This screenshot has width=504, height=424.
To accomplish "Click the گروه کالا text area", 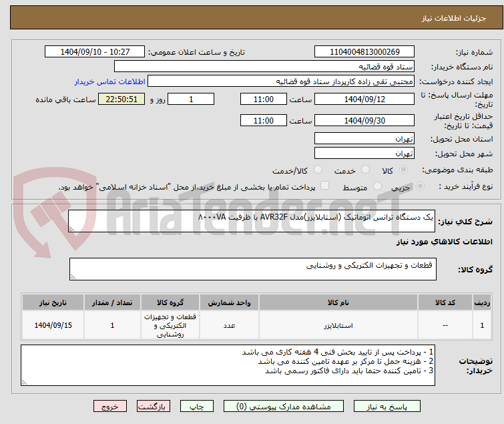I will coord(253,269).
